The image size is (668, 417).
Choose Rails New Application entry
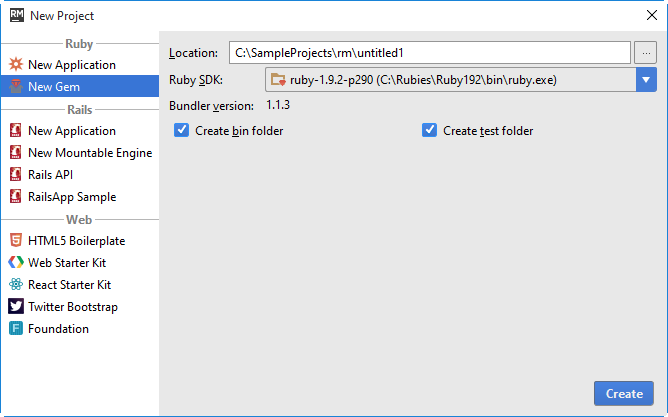80,131
